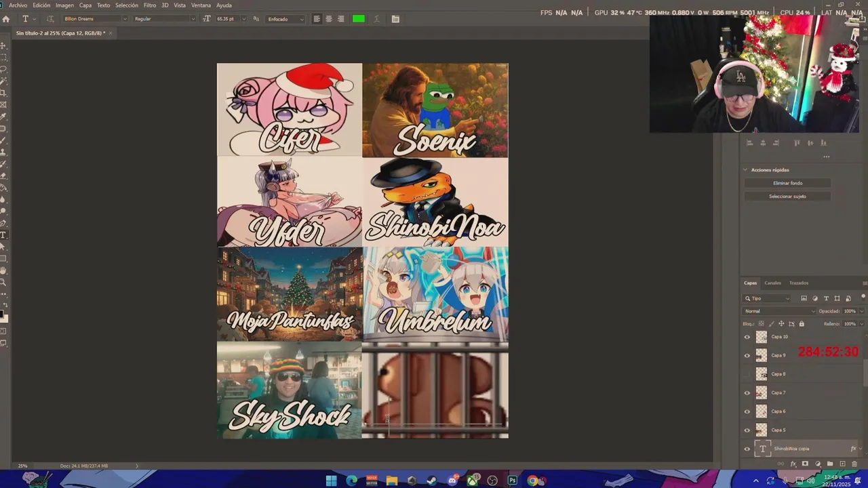Select the Eraser tool
The height and width of the screenshot is (488, 868).
(3, 176)
